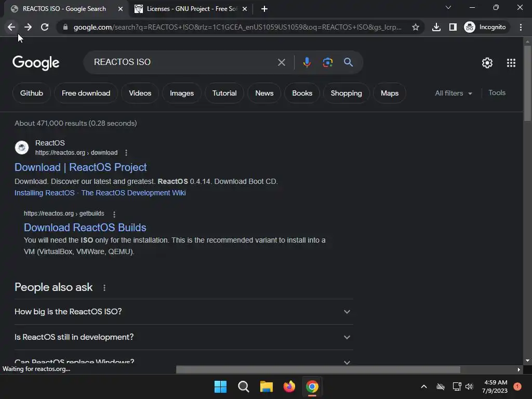Switch to News results
The width and height of the screenshot is (532, 399).
tap(264, 94)
